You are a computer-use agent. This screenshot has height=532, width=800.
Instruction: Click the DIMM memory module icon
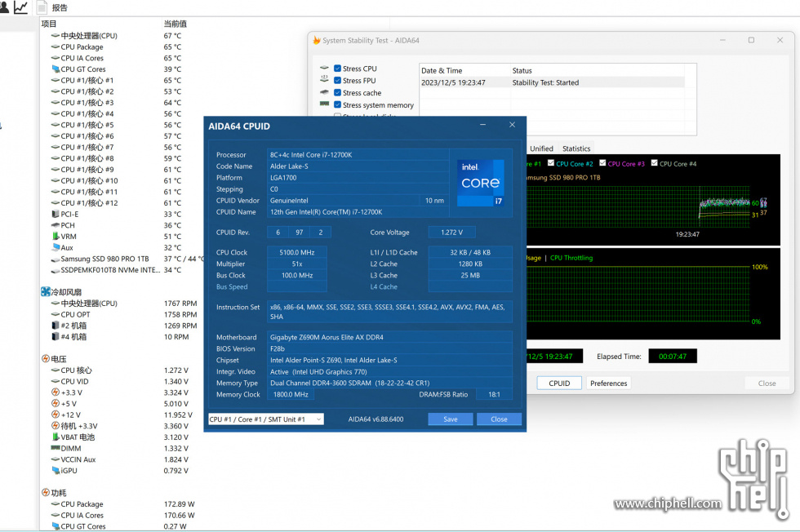56,448
